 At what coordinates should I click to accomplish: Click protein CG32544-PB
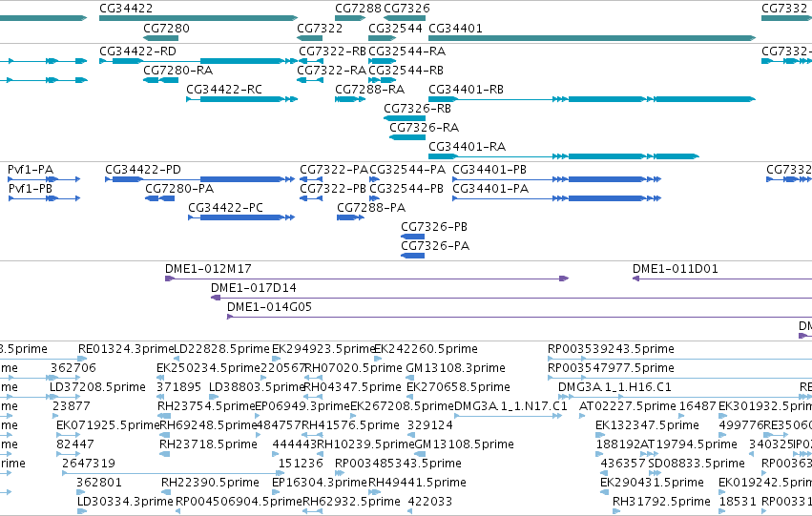tap(406, 189)
